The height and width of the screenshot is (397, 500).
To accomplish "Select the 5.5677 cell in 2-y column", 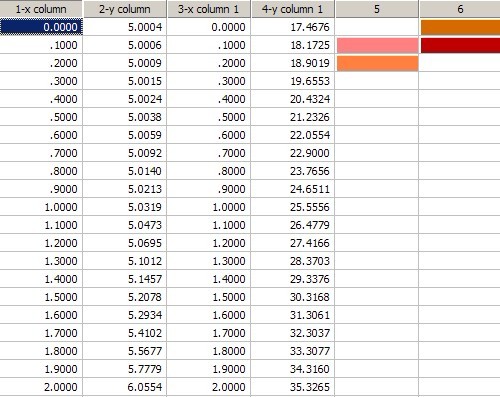I will [125, 351].
